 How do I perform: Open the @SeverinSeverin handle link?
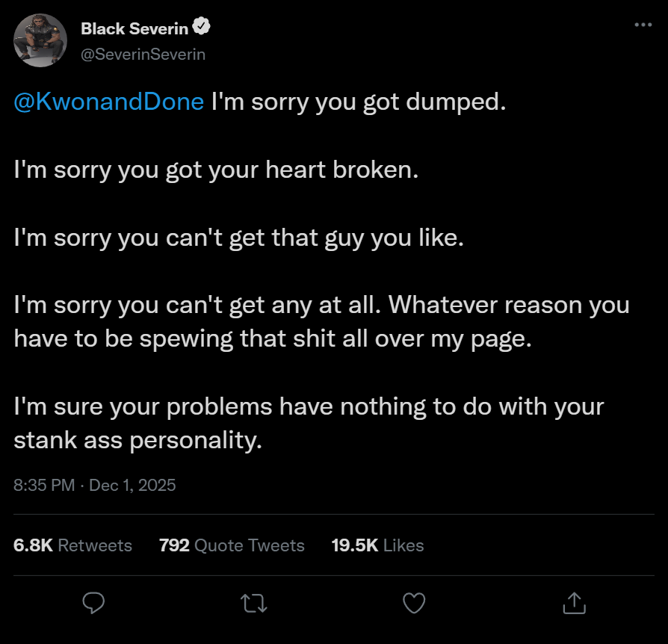pyautogui.click(x=143, y=54)
